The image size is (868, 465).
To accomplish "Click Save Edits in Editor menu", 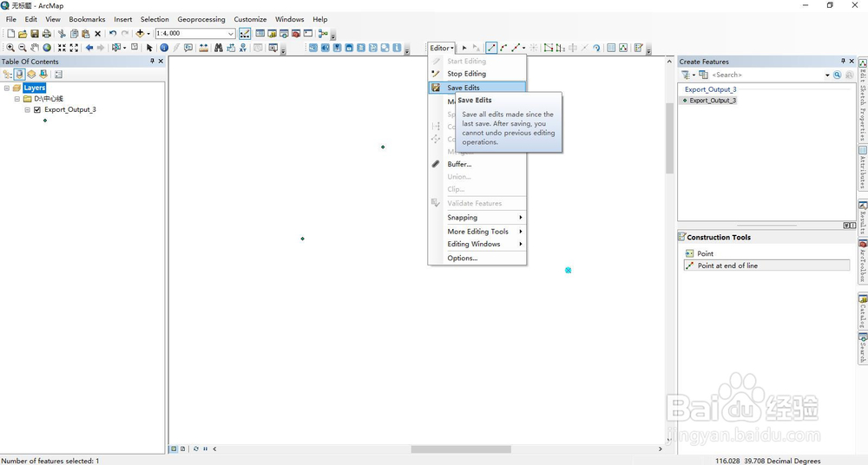I will click(477, 88).
